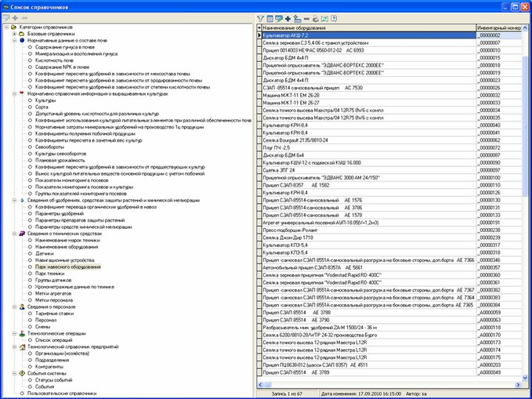Expand the Базовые справочники tree node

13,34
